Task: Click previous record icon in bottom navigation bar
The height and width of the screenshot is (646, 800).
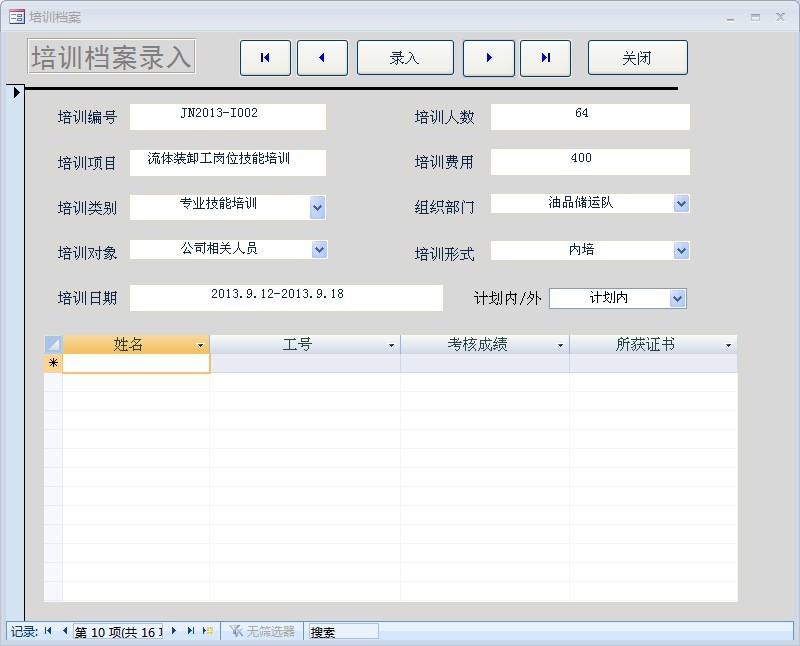Action: [x=64, y=631]
